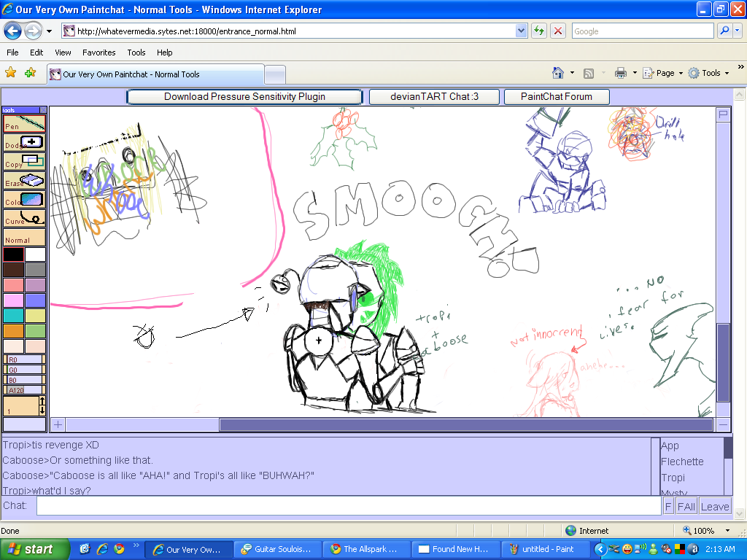The image size is (747, 560).
Task: Open the address bar dropdown
Action: point(520,31)
